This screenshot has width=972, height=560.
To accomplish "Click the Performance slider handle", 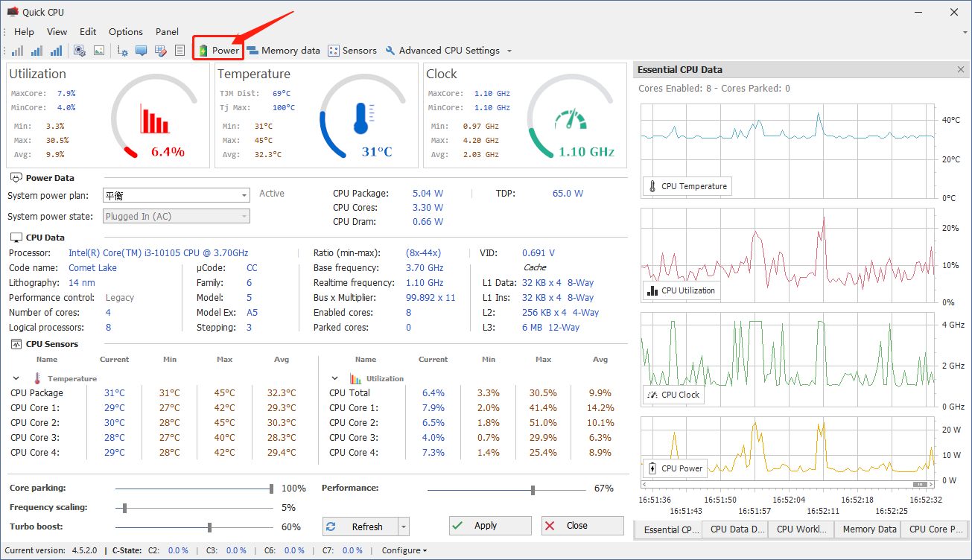I will [533, 489].
